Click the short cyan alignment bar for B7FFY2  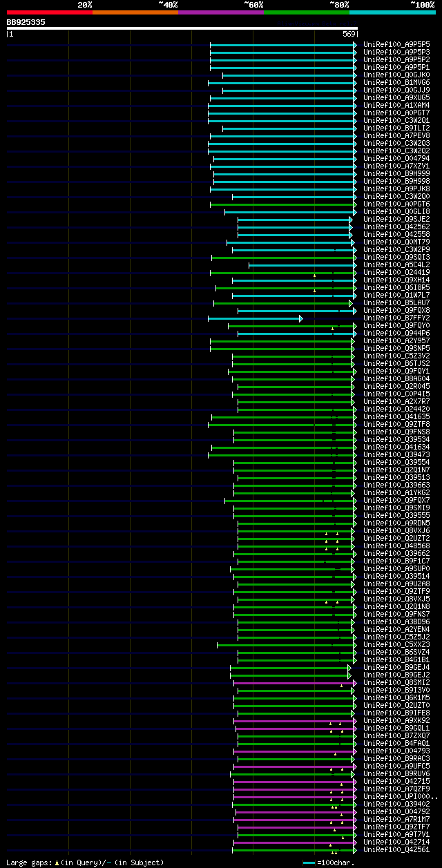(x=255, y=318)
